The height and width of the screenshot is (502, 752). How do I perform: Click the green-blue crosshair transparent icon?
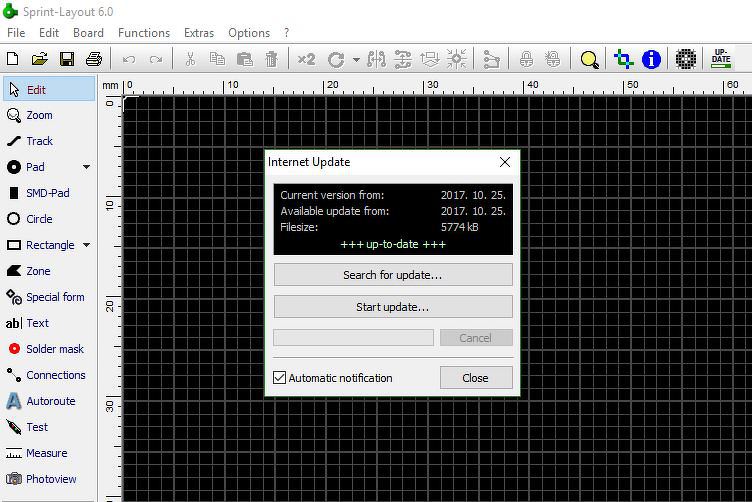[623, 59]
